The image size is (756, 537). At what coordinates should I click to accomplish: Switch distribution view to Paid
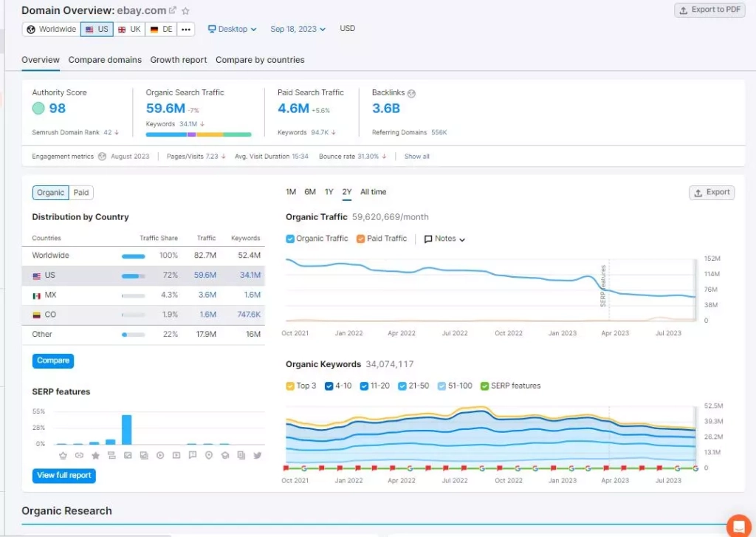click(81, 193)
